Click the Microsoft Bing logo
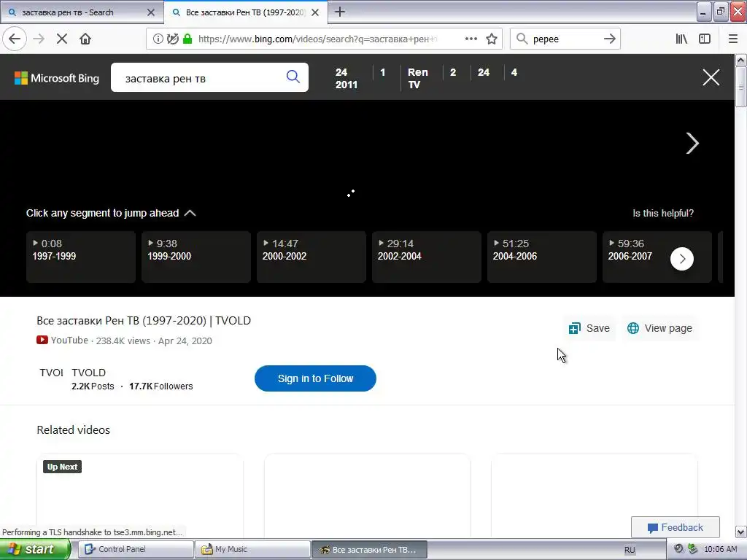Screen dimensions: 747x560 point(57,77)
